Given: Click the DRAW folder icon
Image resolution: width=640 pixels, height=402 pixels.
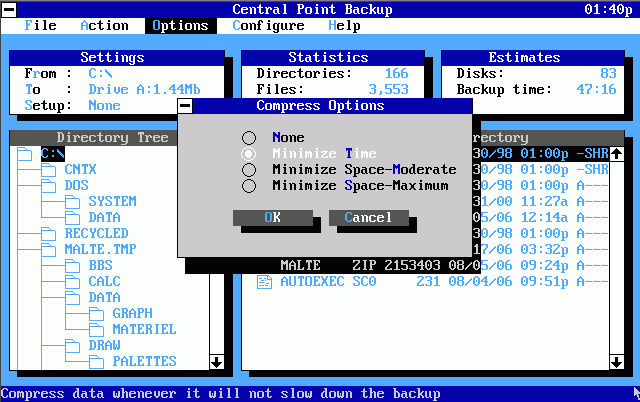Looking at the screenshot, I should point(73,346).
